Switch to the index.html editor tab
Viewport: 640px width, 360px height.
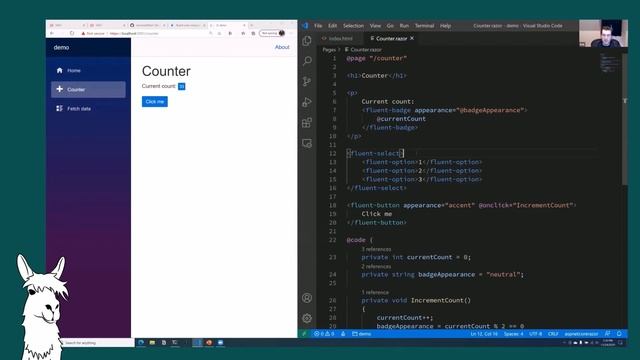338,38
